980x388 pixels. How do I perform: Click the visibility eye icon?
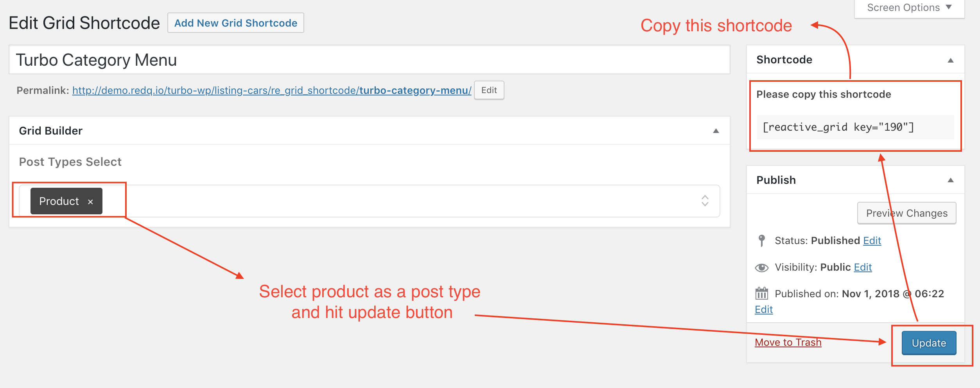click(x=761, y=268)
